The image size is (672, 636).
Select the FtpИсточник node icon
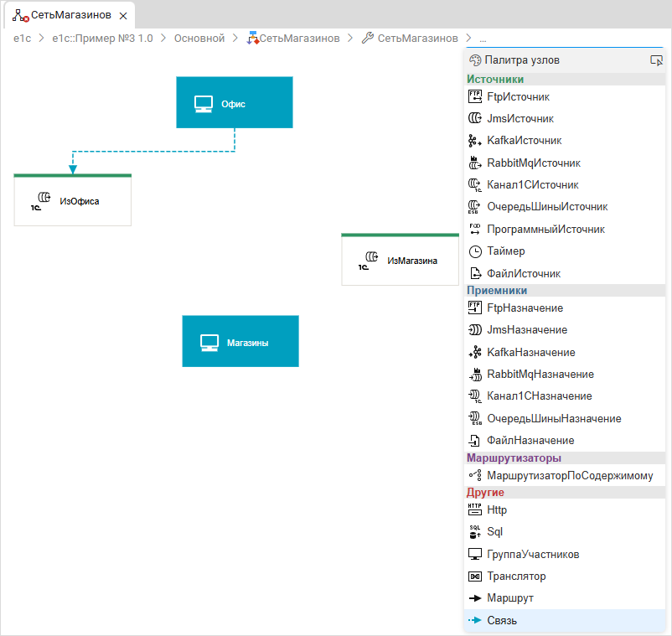474,97
